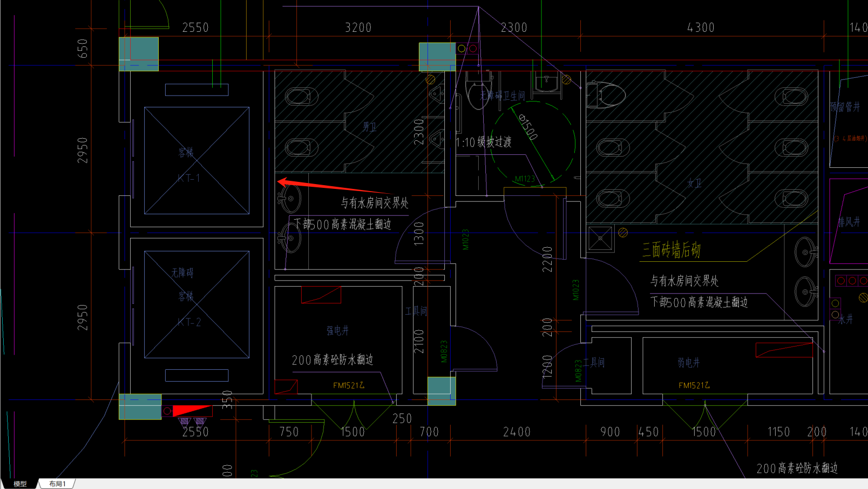The height and width of the screenshot is (489, 868).
Task: Pick 与有水房间交界处 note near the red arrow
Action: tap(374, 203)
